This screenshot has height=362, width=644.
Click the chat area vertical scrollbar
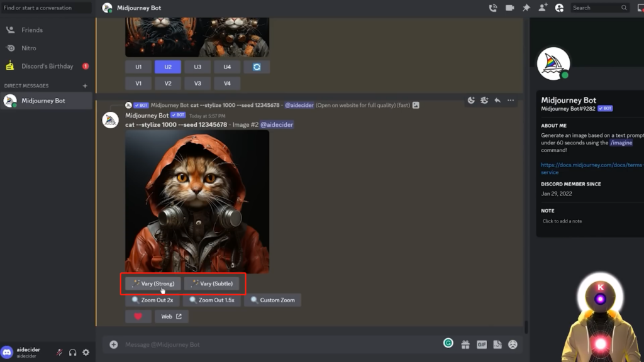(526, 328)
